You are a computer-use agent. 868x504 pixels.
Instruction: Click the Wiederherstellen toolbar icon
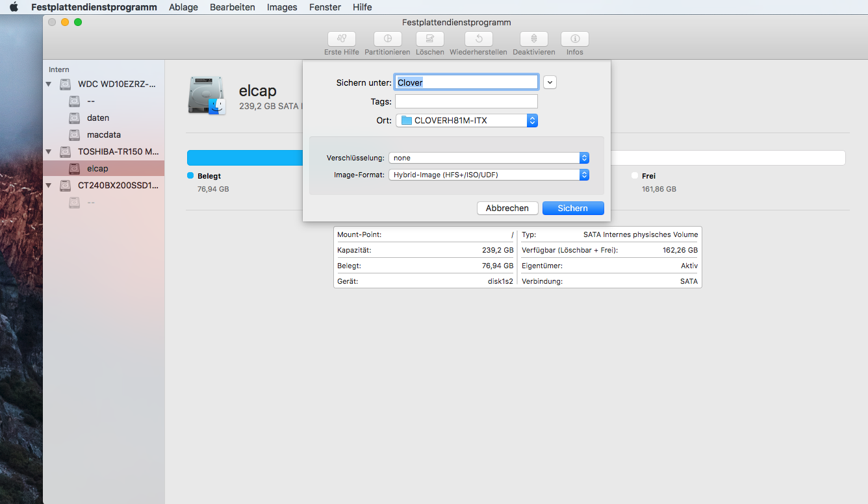pos(478,39)
